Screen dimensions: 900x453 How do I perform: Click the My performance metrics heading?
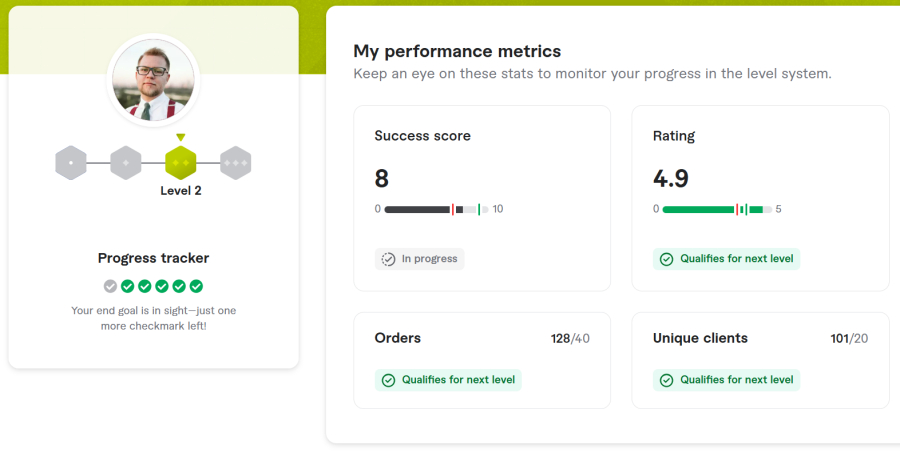(x=457, y=51)
